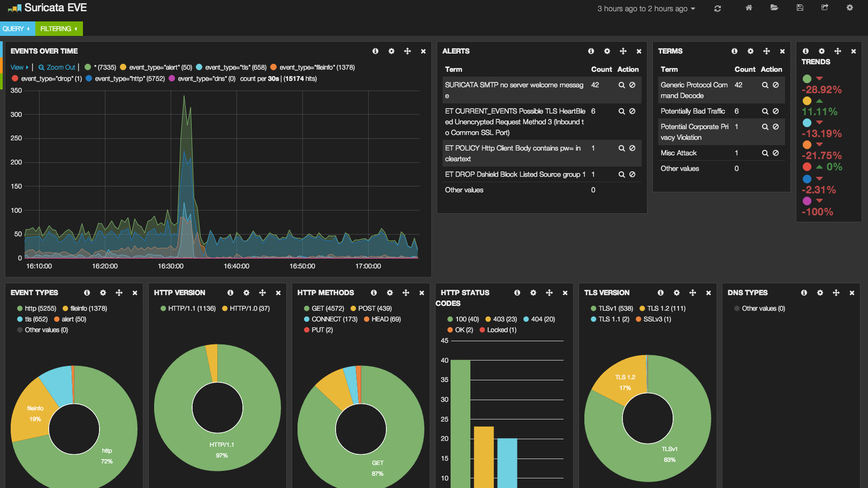Click the save dashboard floppy icon
The image size is (868, 488).
tap(800, 8)
